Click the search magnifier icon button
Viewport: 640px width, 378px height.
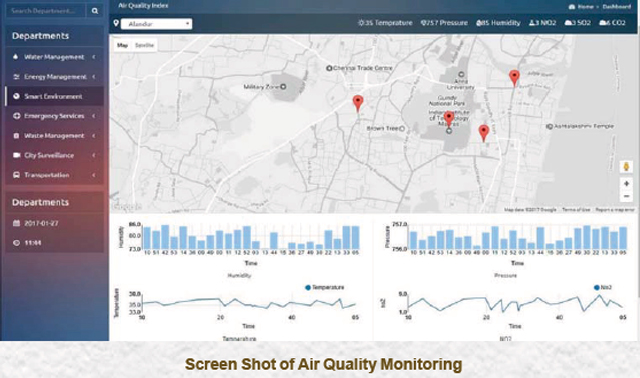click(x=95, y=11)
